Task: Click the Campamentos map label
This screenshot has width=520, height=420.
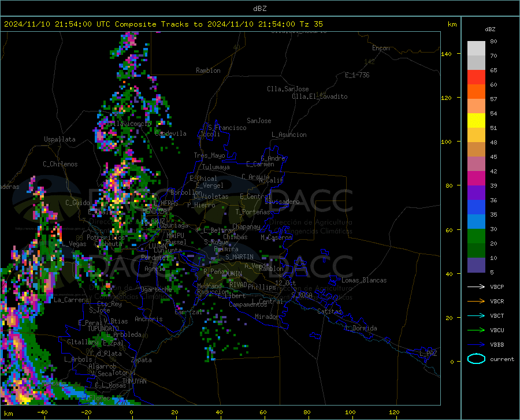Action: pyautogui.click(x=248, y=304)
